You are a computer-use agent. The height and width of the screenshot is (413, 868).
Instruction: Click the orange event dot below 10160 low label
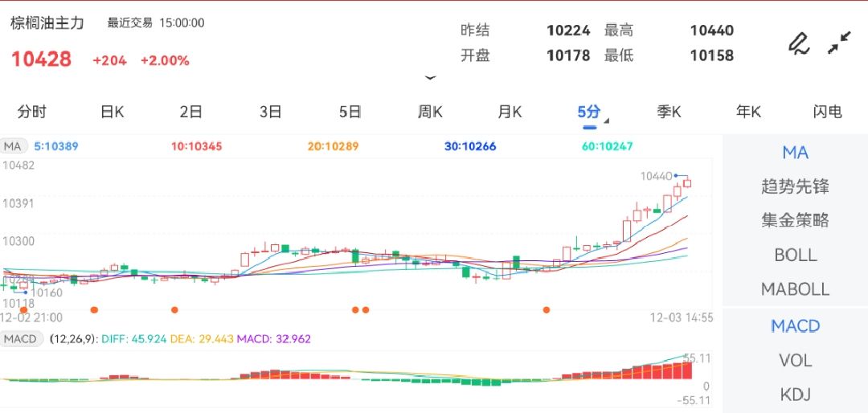(x=23, y=310)
